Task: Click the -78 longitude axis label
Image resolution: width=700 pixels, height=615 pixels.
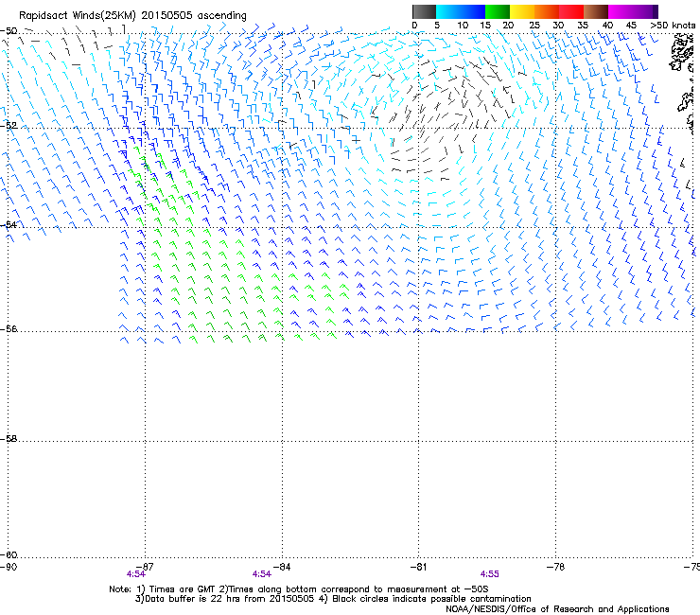Action: click(556, 567)
